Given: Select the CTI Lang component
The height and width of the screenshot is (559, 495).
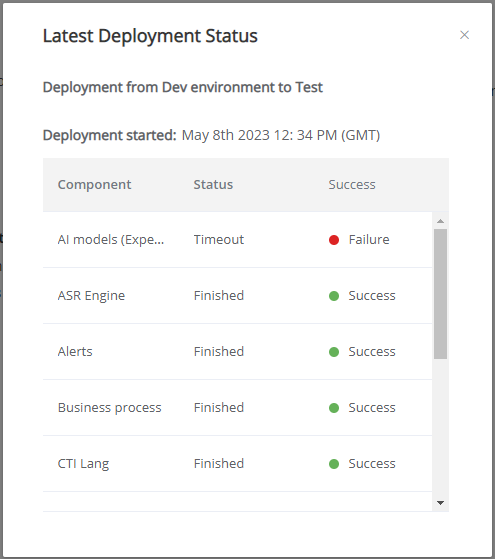Looking at the screenshot, I should point(83,464).
